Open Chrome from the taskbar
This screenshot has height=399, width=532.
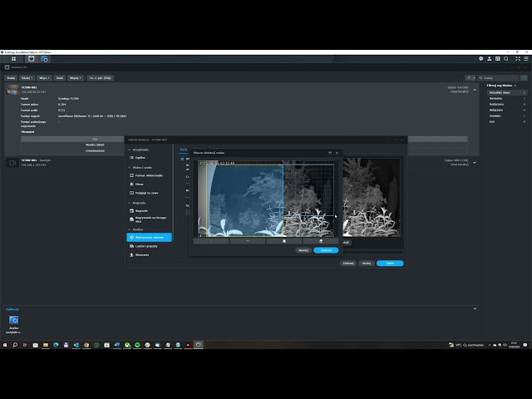point(86,345)
